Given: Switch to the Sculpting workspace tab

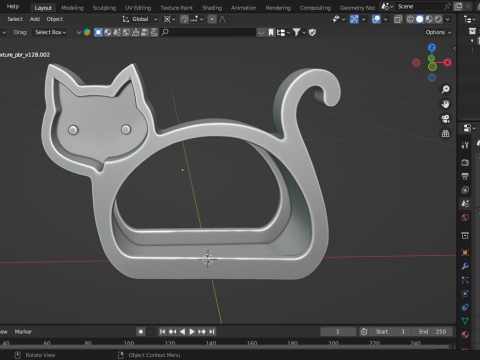Looking at the screenshot, I should click(x=104, y=8).
